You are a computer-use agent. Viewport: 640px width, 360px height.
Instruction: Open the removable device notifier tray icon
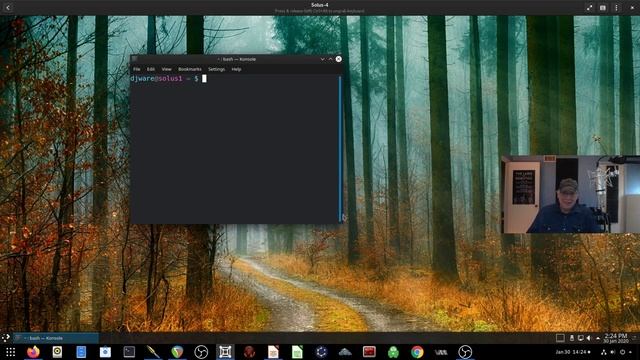[x=572, y=338]
